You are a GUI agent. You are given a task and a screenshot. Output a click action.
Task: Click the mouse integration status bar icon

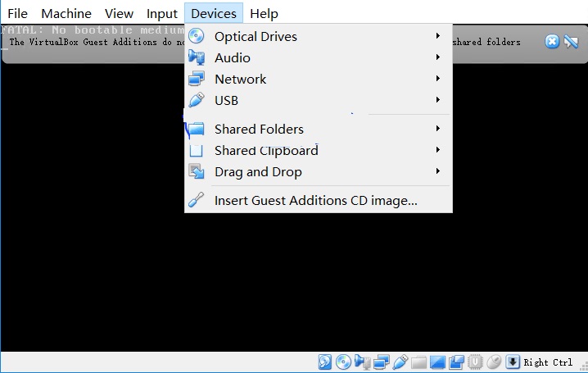tap(494, 362)
